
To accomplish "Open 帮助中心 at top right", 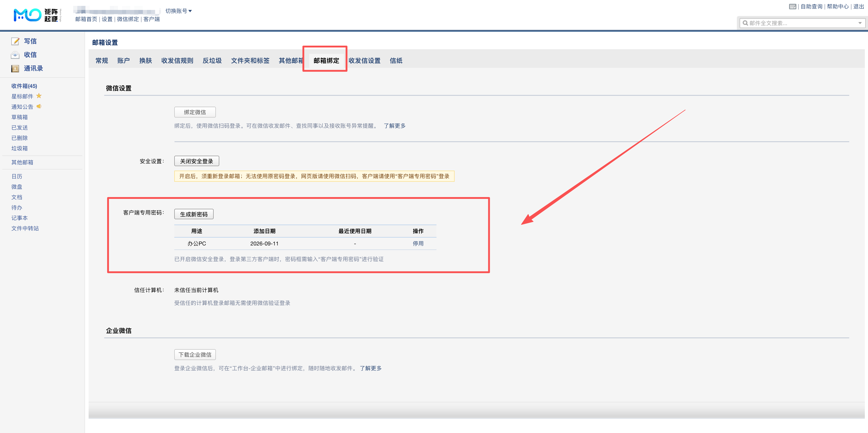I will tap(838, 6).
